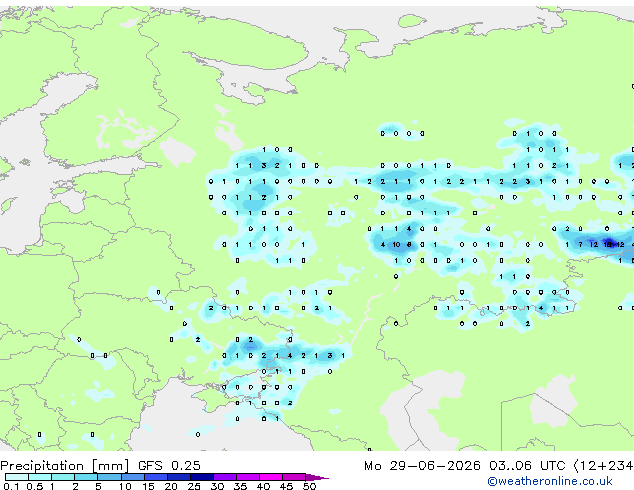Click the 25 to 30 mm dark blue legend segment
Viewport: 634px width, 490px height.
[202, 477]
